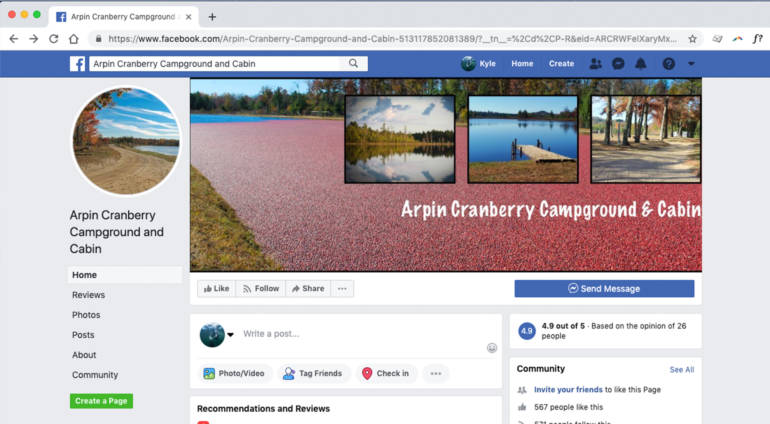Open the composer more options ellipsis
Screen dimensions: 770x424
tap(436, 373)
